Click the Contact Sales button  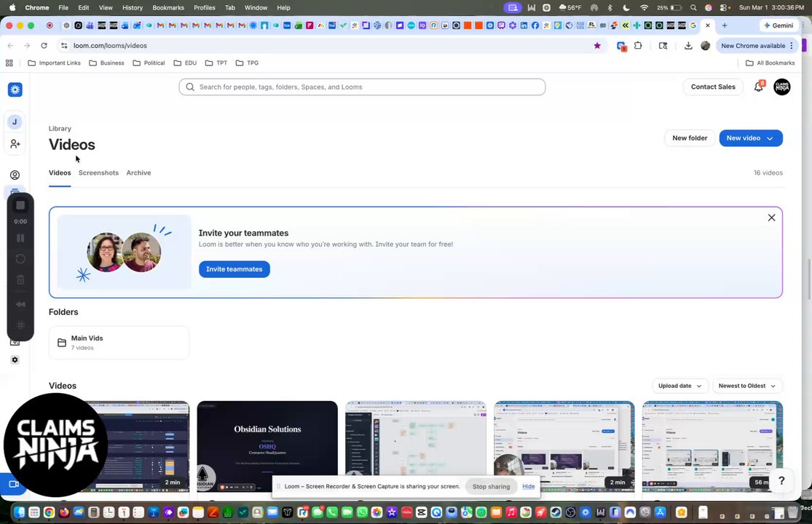pos(712,87)
